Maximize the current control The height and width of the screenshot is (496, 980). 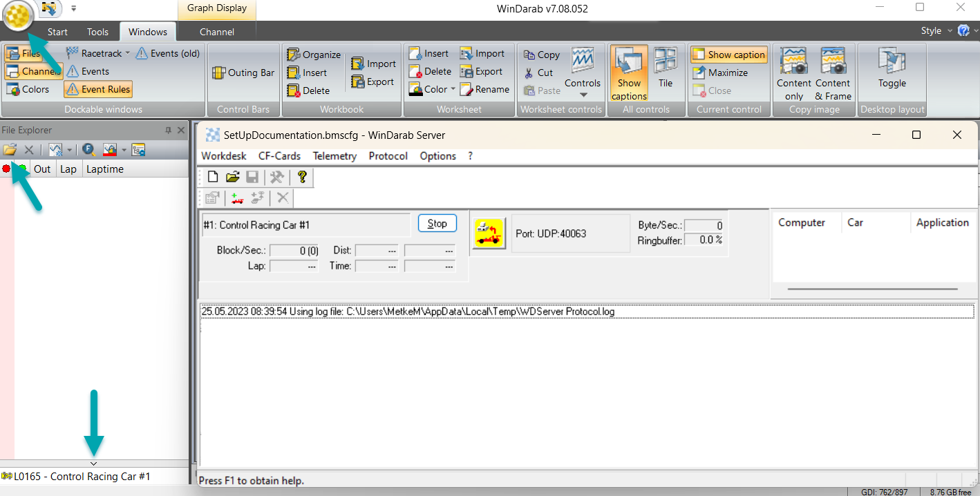(719, 73)
